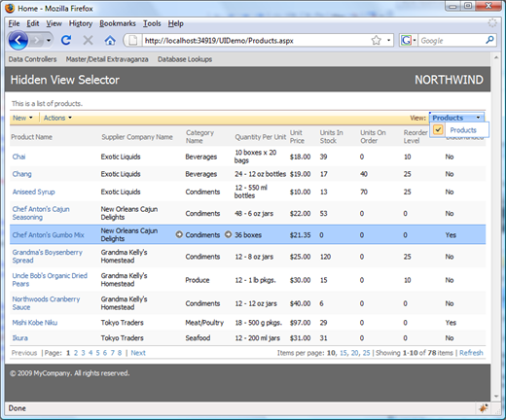Go to the Next page link

[x=138, y=353]
